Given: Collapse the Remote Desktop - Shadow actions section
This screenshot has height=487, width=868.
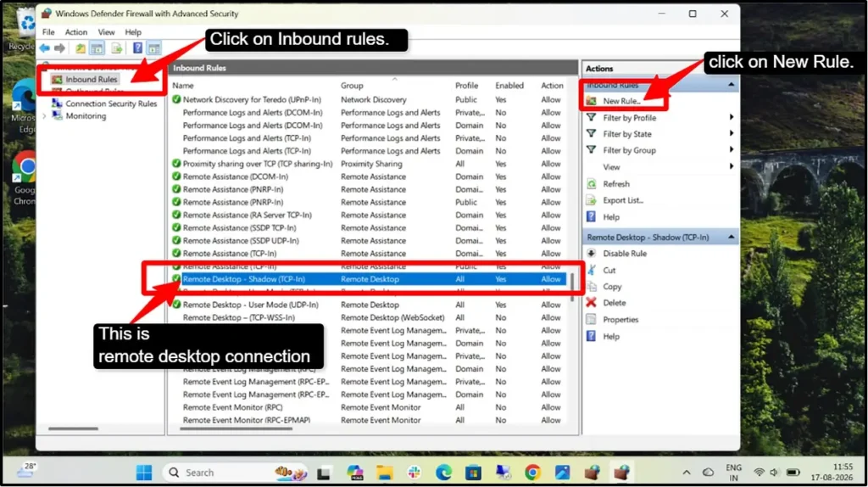Looking at the screenshot, I should (732, 237).
